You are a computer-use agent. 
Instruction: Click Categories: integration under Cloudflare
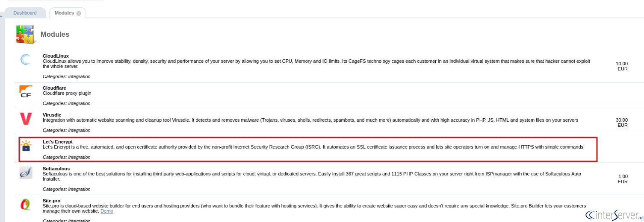tap(67, 103)
